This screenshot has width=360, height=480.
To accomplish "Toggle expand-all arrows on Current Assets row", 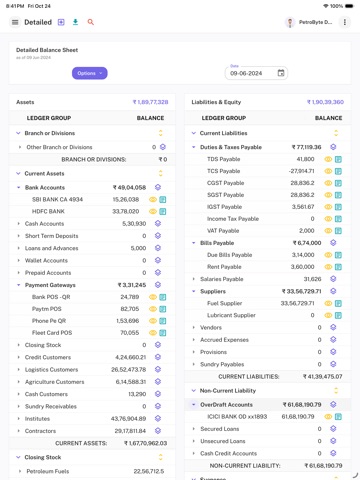I will click(x=160, y=173).
